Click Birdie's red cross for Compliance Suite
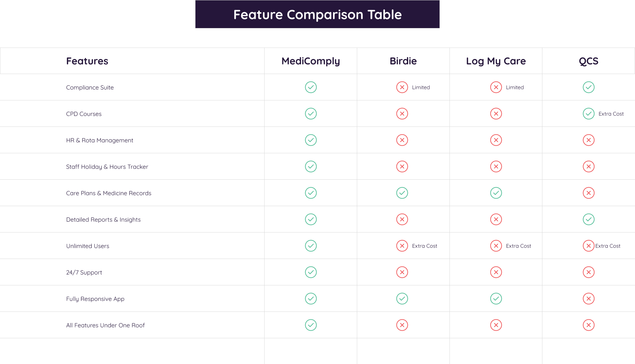This screenshot has width=635, height=364. pyautogui.click(x=402, y=87)
